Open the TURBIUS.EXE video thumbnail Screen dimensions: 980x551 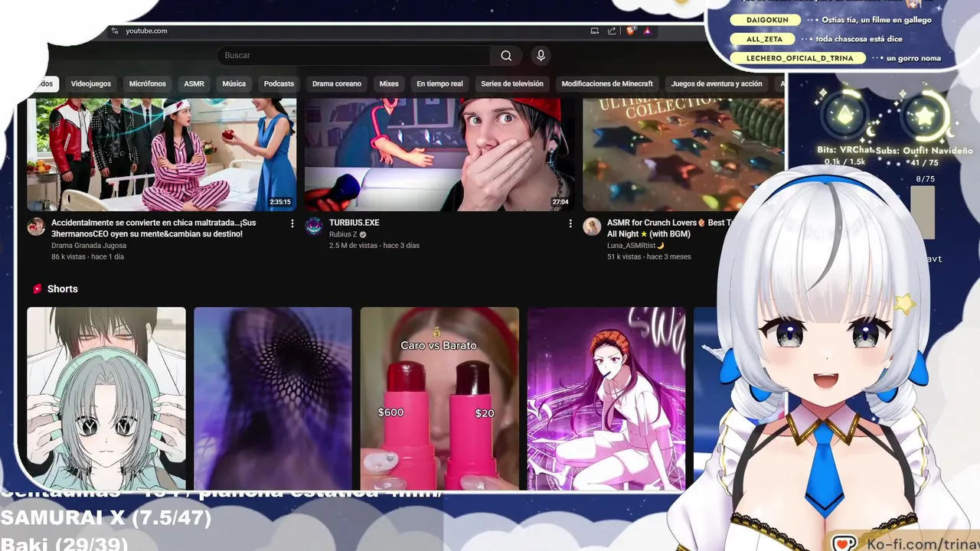point(439,155)
